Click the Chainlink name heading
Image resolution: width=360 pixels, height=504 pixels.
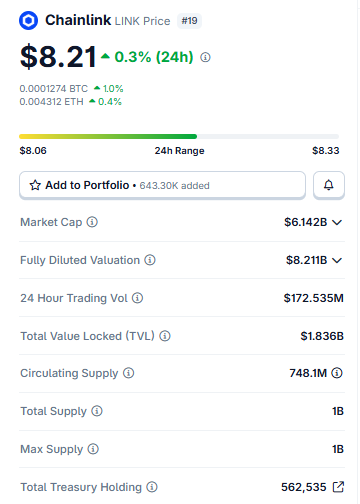coord(78,20)
